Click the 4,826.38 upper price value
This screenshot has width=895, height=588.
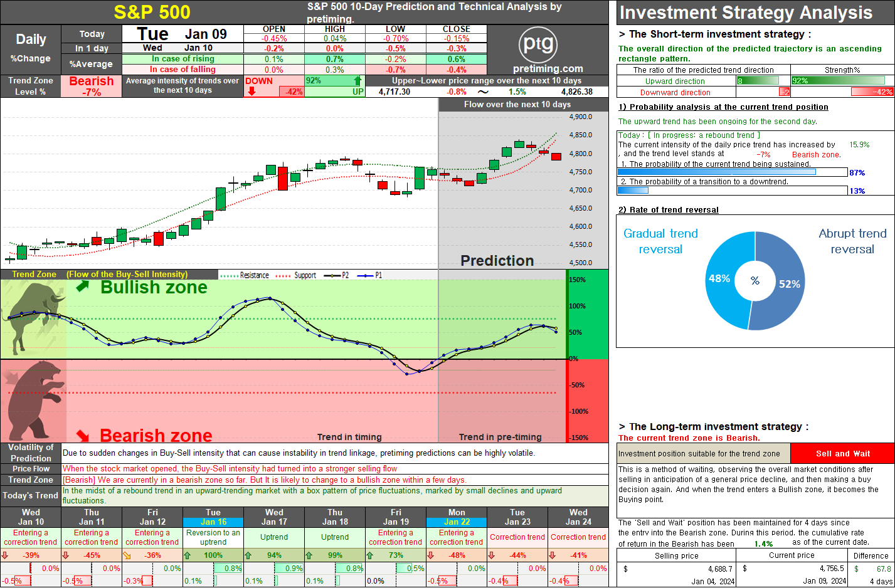click(x=576, y=92)
